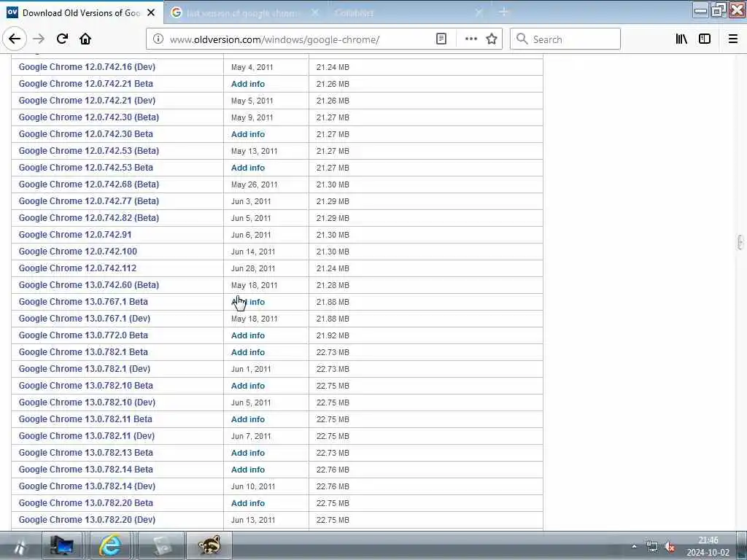
Task: Close the Download Old Versions tab
Action: [151, 13]
